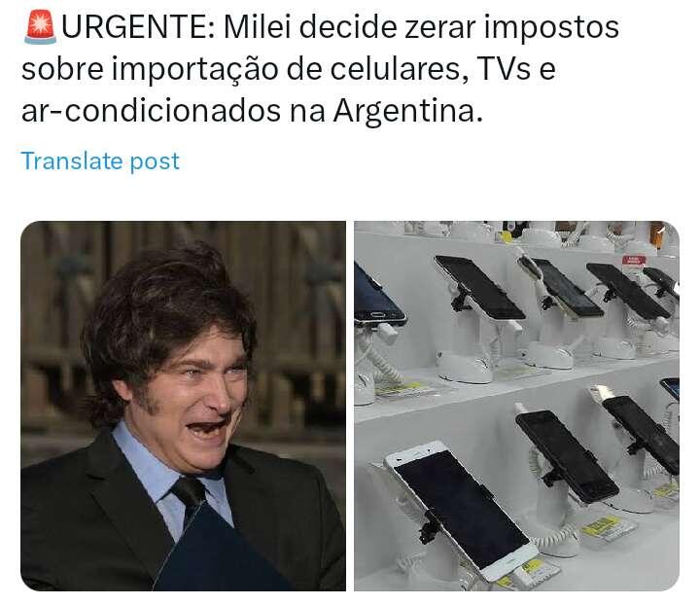Click the leftmost Samsung phone on the upper shelf

point(377,295)
